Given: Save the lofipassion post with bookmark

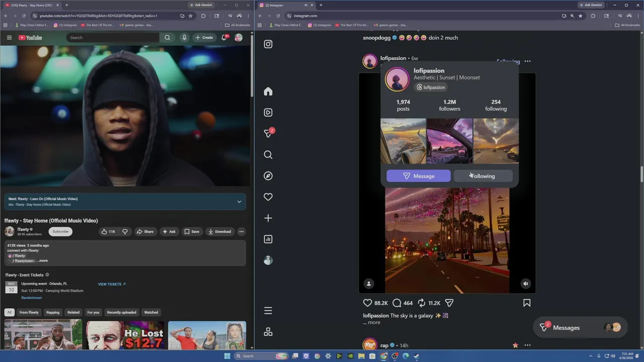Looking at the screenshot, I should point(527,303).
